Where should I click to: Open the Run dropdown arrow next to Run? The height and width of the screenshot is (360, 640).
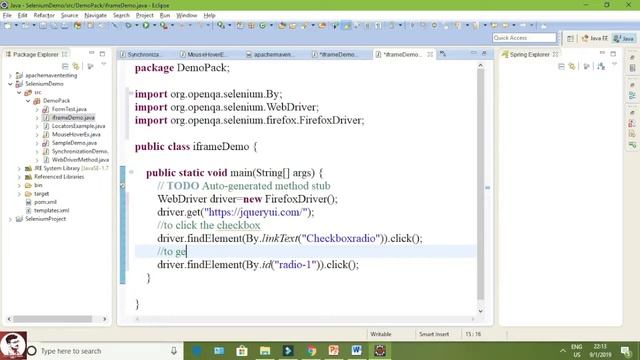point(154,25)
